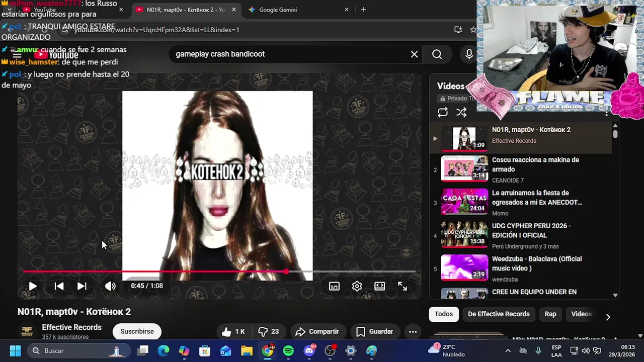Click the Suscribirse button

[137, 332]
